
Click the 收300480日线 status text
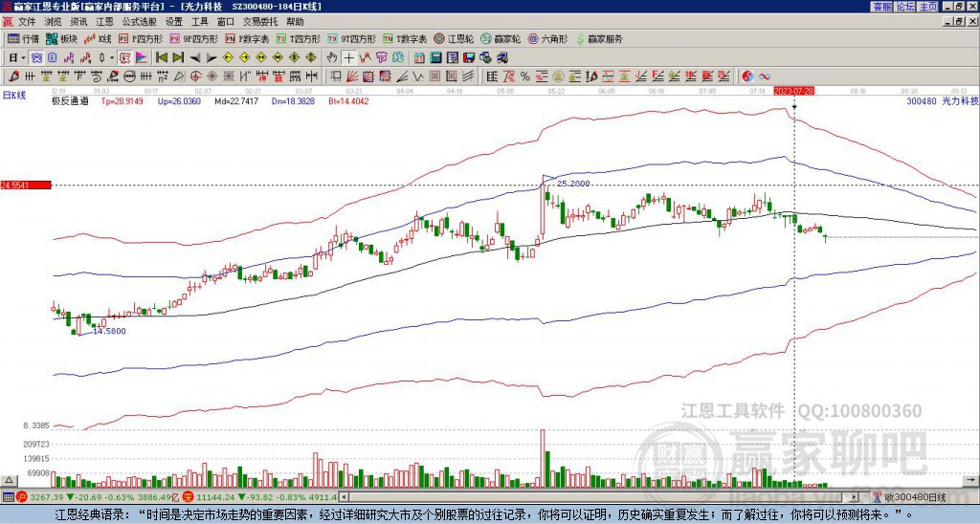pyautogui.click(x=915, y=497)
